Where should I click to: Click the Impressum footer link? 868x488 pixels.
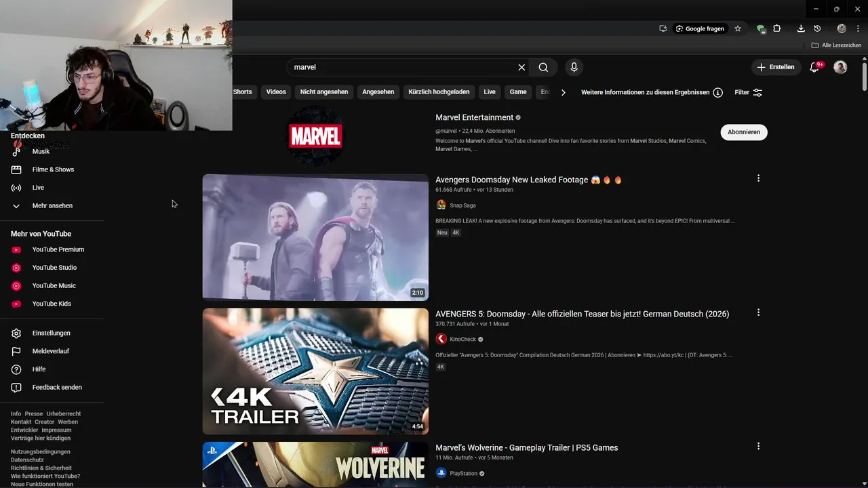click(x=56, y=430)
